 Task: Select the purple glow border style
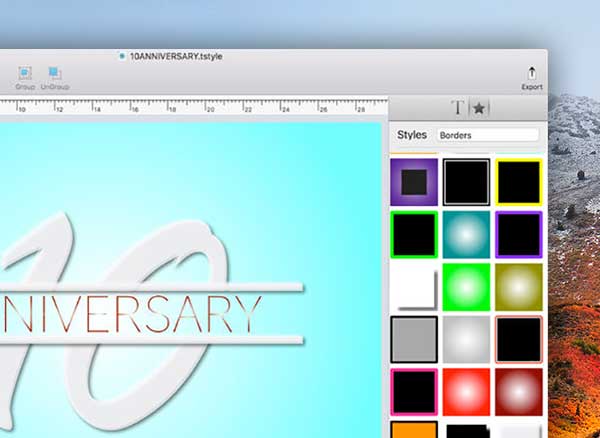414,182
